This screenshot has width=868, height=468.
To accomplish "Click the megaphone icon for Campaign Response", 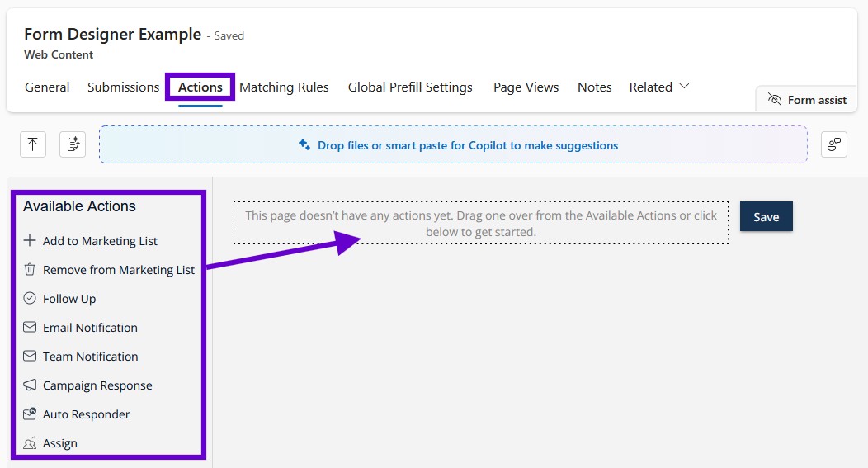I will (x=30, y=385).
